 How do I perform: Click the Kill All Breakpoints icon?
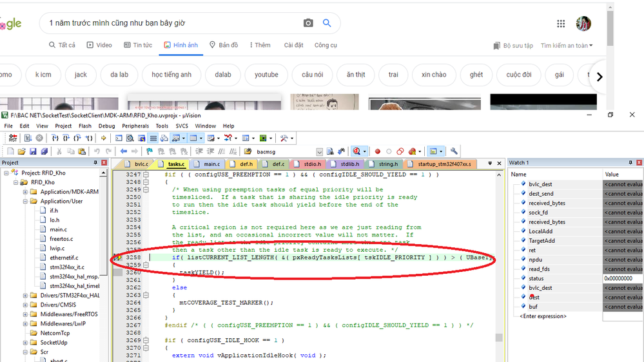pyautogui.click(x=413, y=151)
